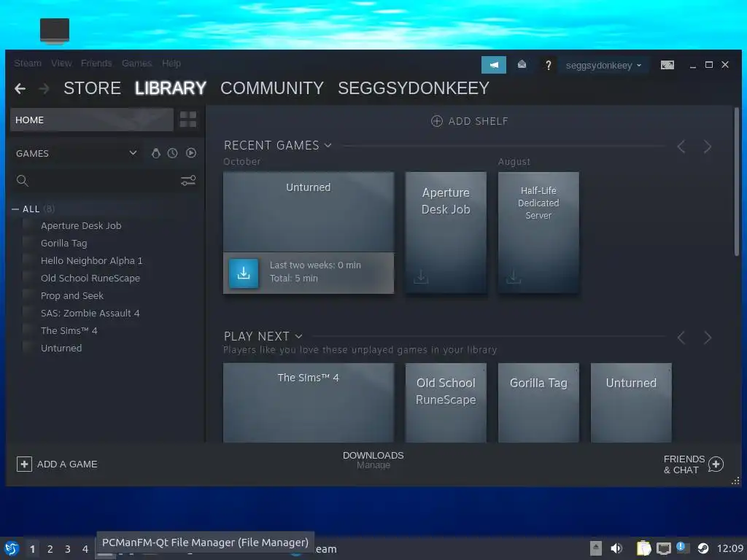The width and height of the screenshot is (747, 560).
Task: Toggle the Linux penguin compatibility filter
Action: point(156,153)
